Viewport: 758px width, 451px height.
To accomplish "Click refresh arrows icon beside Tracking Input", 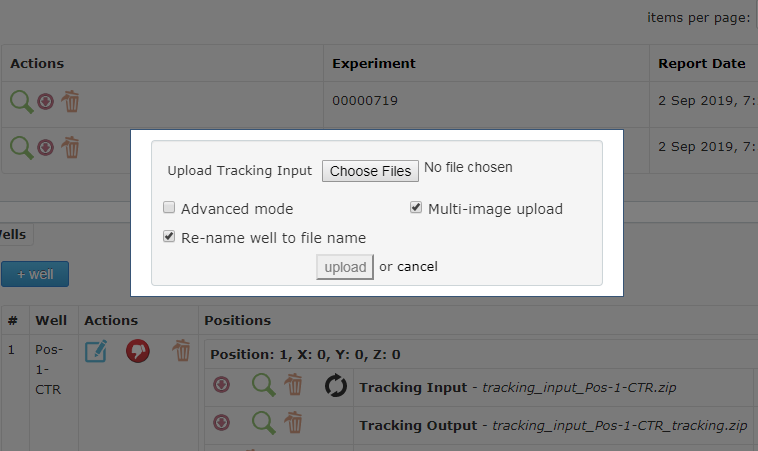I will click(x=335, y=386).
